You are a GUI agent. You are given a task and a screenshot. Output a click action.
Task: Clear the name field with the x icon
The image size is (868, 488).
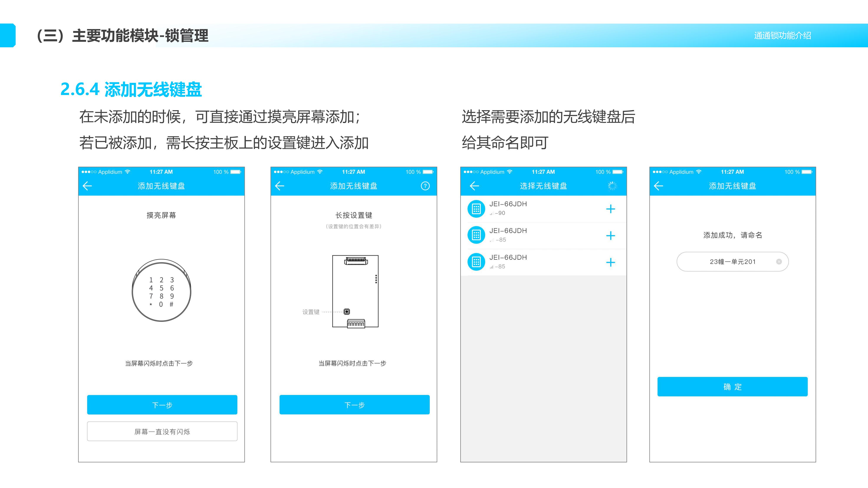coord(779,262)
